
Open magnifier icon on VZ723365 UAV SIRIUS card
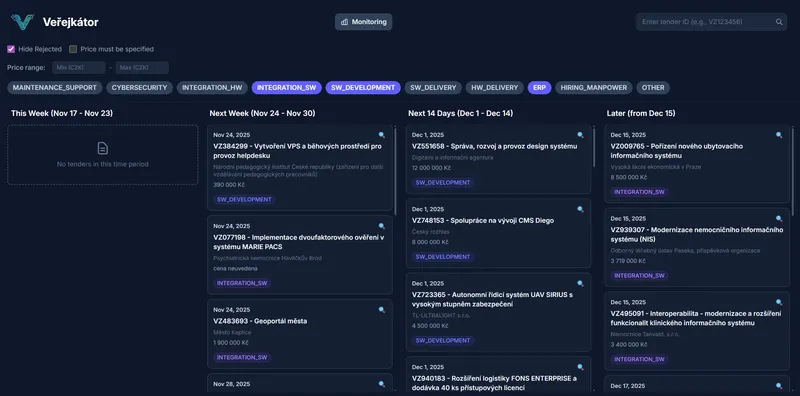pyautogui.click(x=580, y=284)
